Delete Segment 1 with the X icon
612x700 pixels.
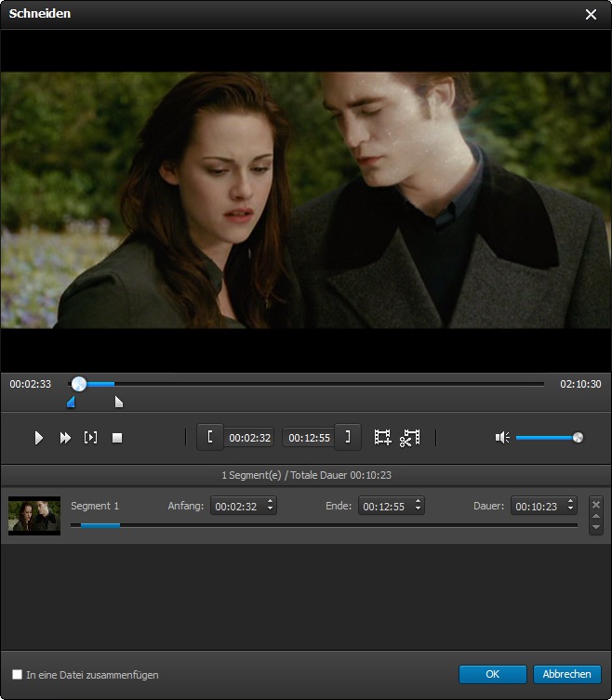(x=596, y=505)
